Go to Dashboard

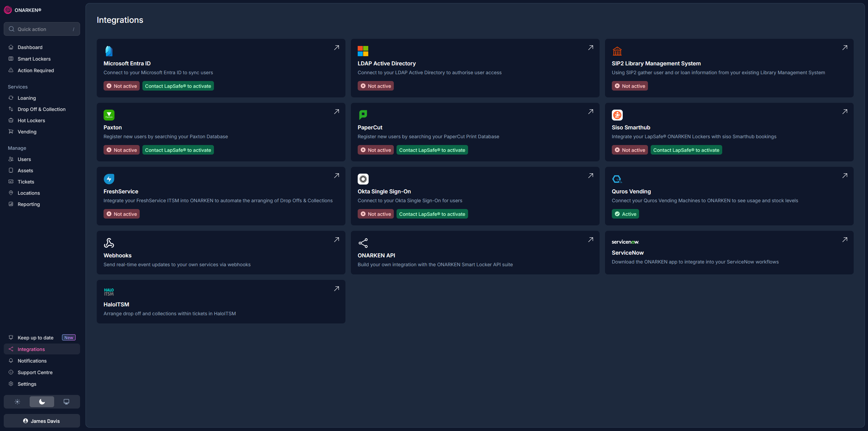pyautogui.click(x=42, y=47)
